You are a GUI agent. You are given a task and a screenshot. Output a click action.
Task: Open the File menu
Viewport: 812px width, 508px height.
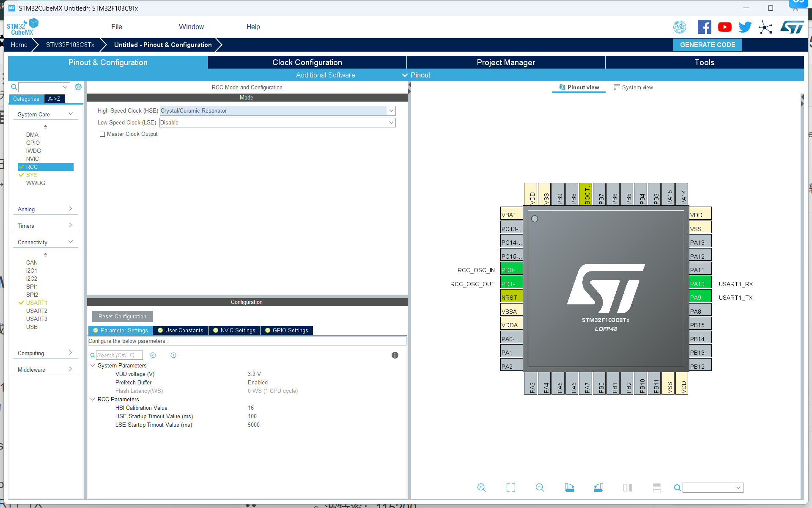(117, 27)
